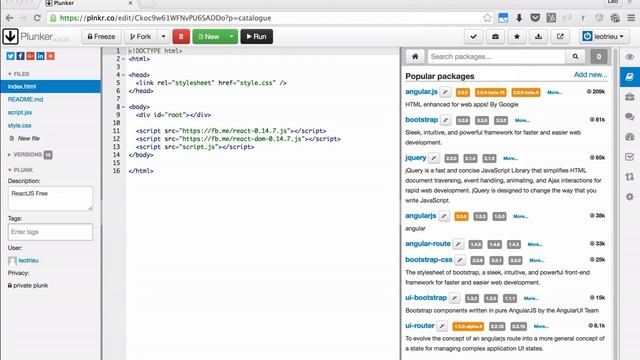
Task: Open Chrome hamburger menu
Action: click(631, 18)
